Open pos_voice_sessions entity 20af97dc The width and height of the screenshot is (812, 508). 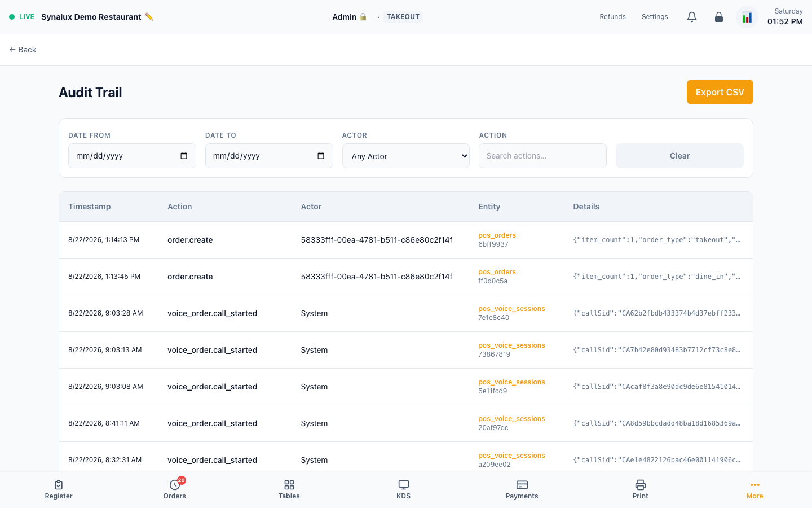coord(511,423)
